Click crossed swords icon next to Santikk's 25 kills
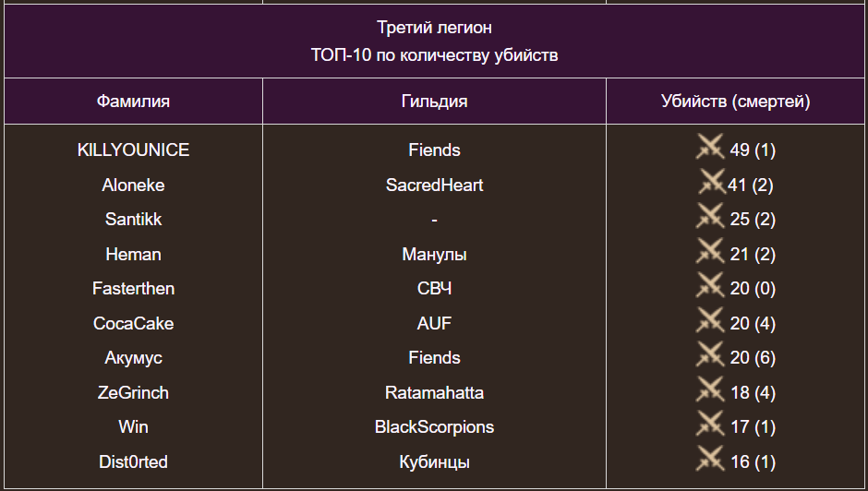 click(x=710, y=217)
